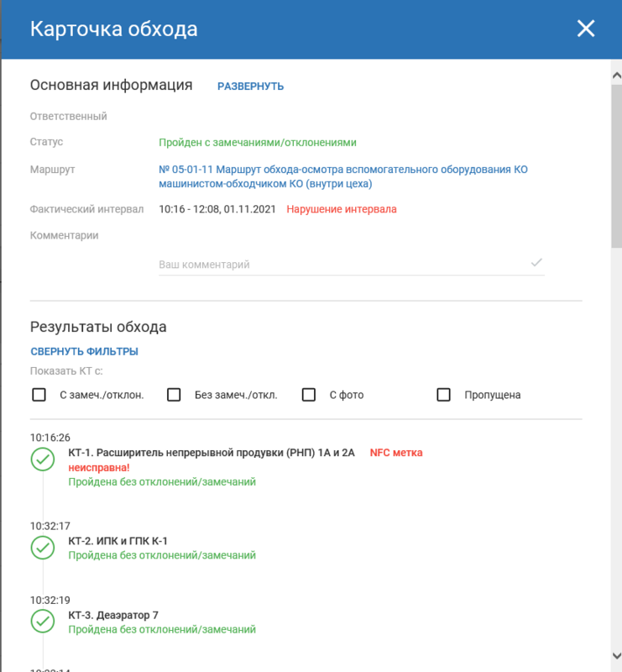Click the green check icon for КТ-2
The image size is (622, 672).
tap(43, 548)
